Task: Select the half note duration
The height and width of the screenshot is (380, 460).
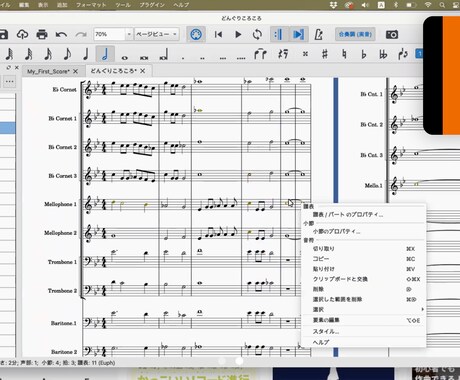Action: (x=105, y=54)
